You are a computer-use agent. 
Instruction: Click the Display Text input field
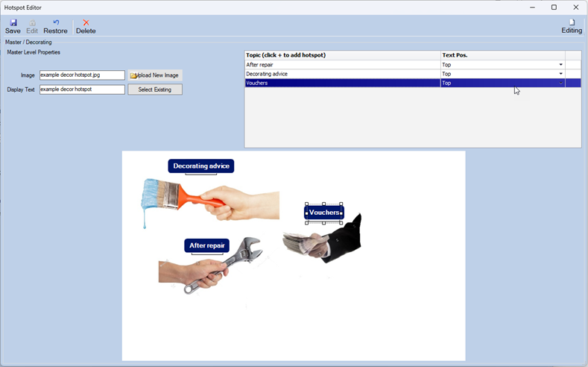point(82,90)
